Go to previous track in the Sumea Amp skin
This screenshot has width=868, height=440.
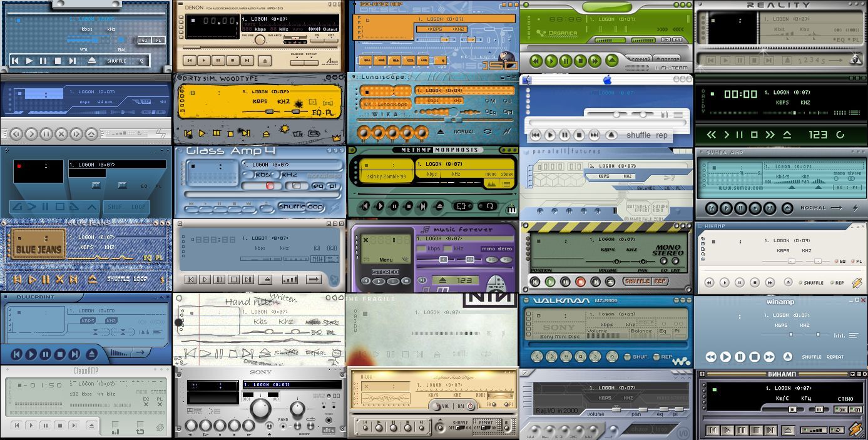pyautogui.click(x=712, y=208)
